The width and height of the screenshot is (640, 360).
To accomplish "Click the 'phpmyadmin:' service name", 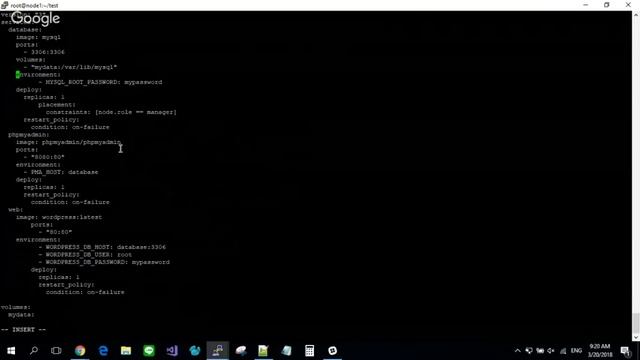I will click(x=29, y=134).
